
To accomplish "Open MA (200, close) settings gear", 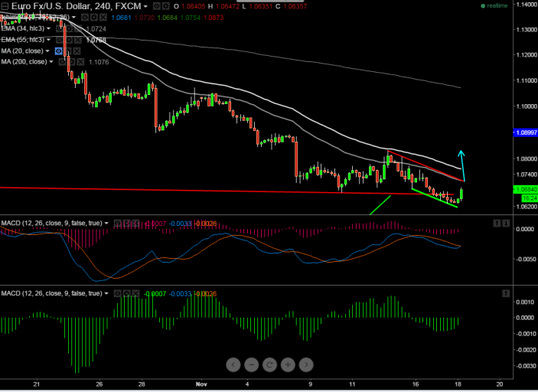I will tap(71, 62).
